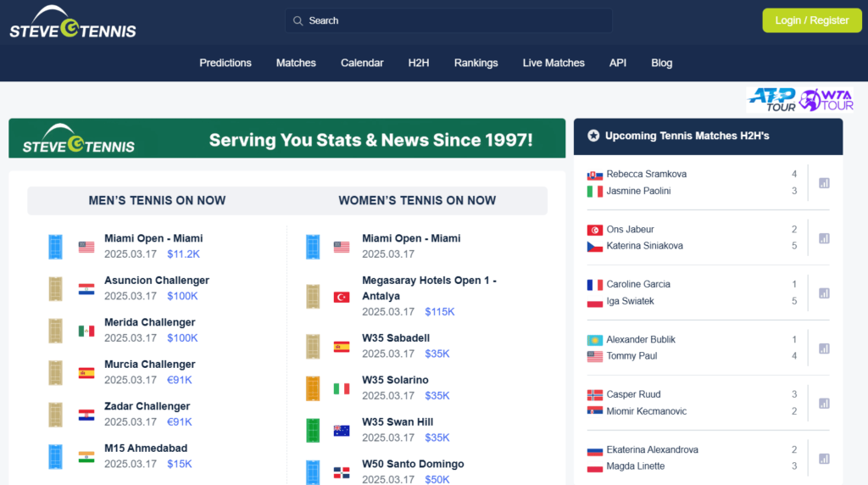This screenshot has width=868, height=485.
Task: Click player name Iga Swiatek
Action: (630, 301)
